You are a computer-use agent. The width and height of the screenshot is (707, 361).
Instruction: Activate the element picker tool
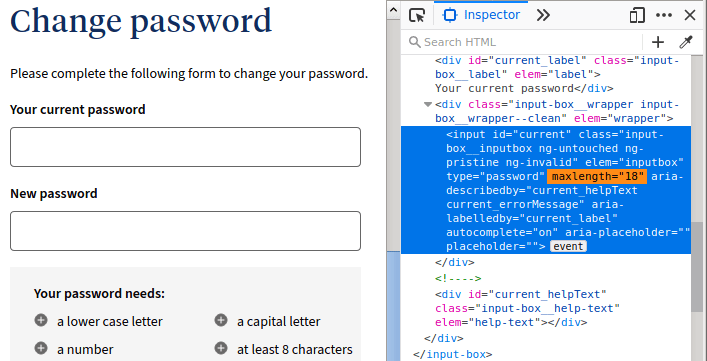(417, 15)
